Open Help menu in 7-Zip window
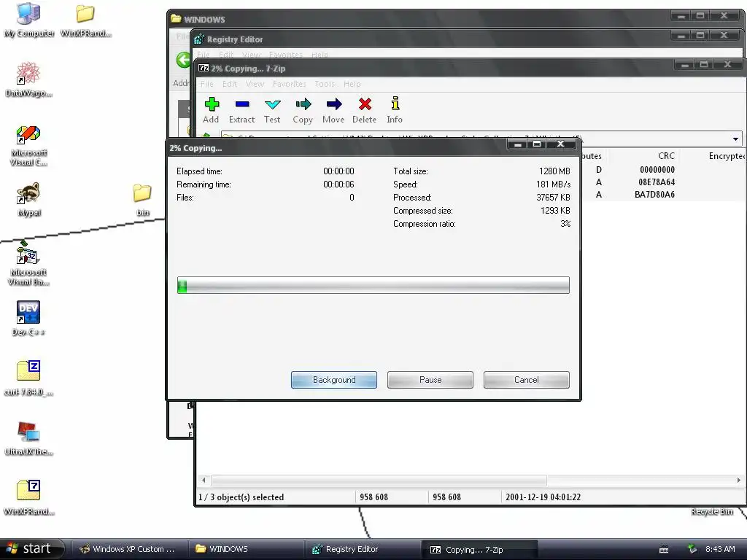 click(352, 84)
